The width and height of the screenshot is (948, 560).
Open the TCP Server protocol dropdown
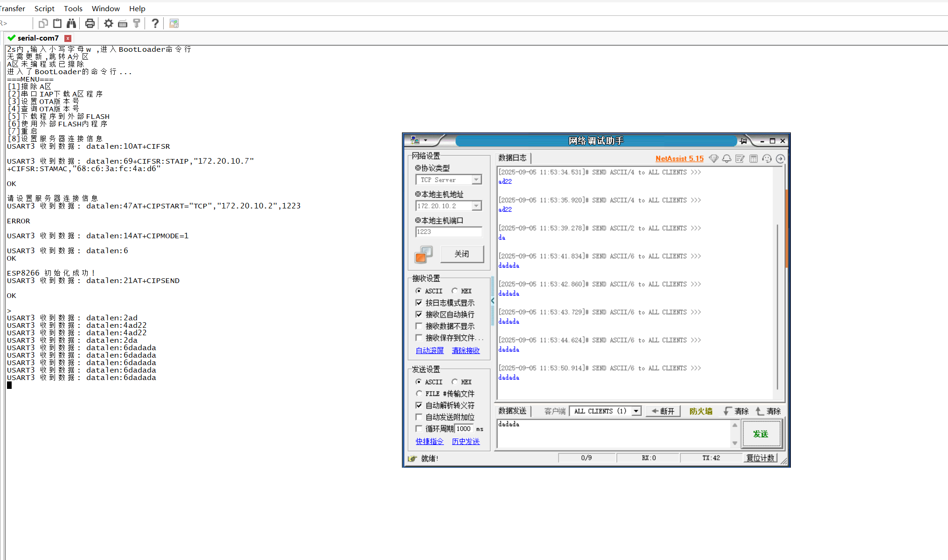click(x=476, y=180)
